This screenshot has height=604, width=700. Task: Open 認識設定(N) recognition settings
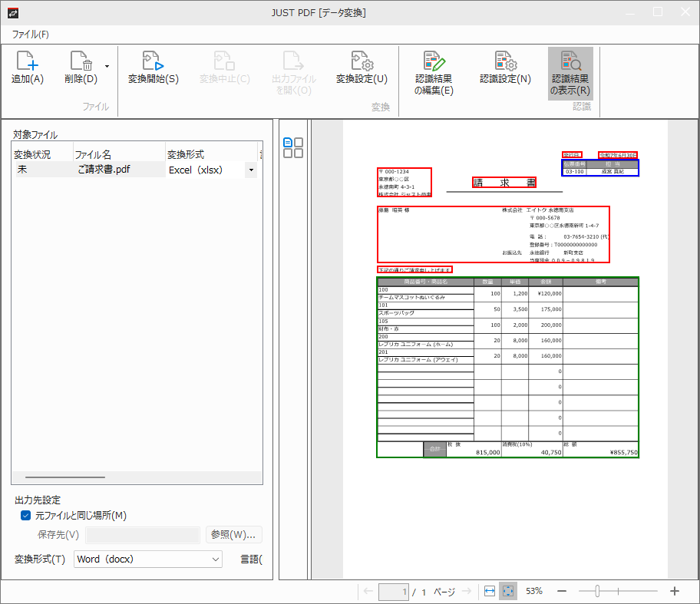click(505, 68)
